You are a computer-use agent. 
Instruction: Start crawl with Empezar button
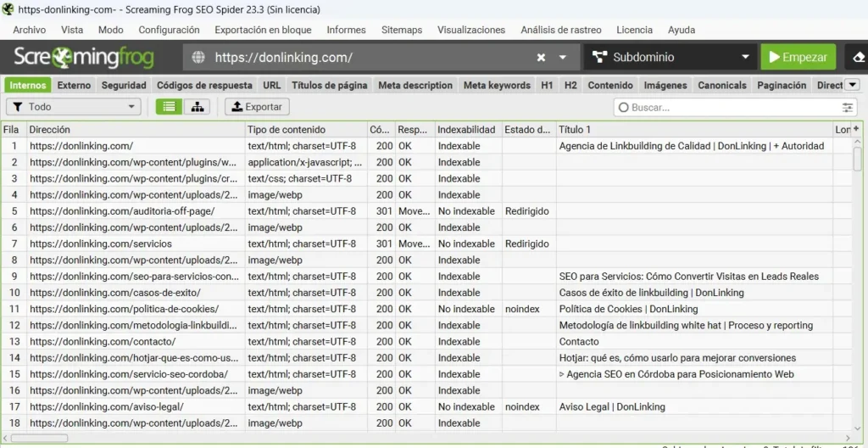pyautogui.click(x=798, y=57)
